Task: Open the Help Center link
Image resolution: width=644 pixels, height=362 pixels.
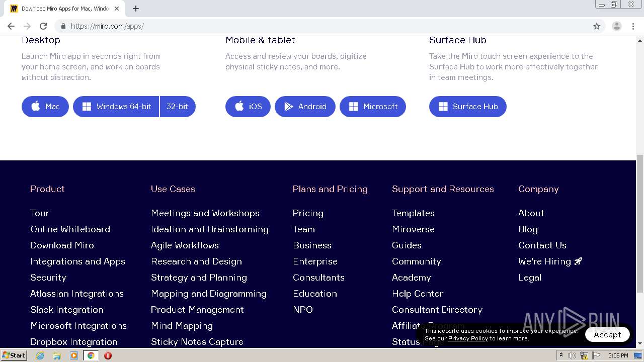Action: pos(418,294)
